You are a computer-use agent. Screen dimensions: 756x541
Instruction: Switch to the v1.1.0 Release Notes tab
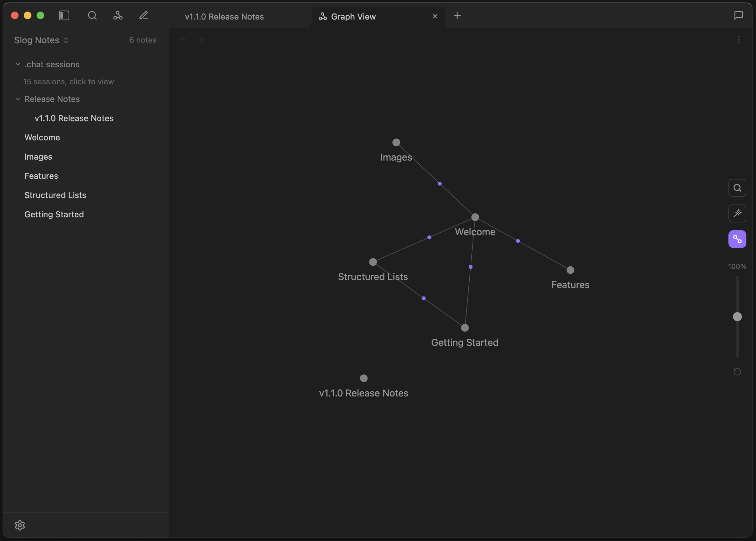[x=224, y=16]
